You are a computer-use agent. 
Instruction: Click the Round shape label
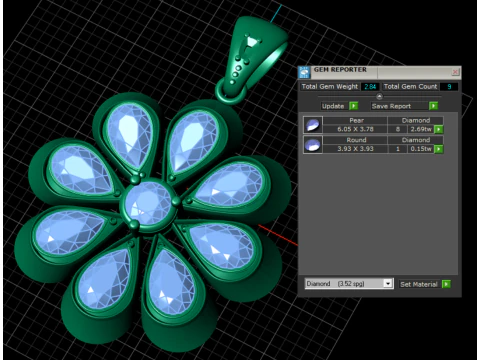[x=356, y=140]
